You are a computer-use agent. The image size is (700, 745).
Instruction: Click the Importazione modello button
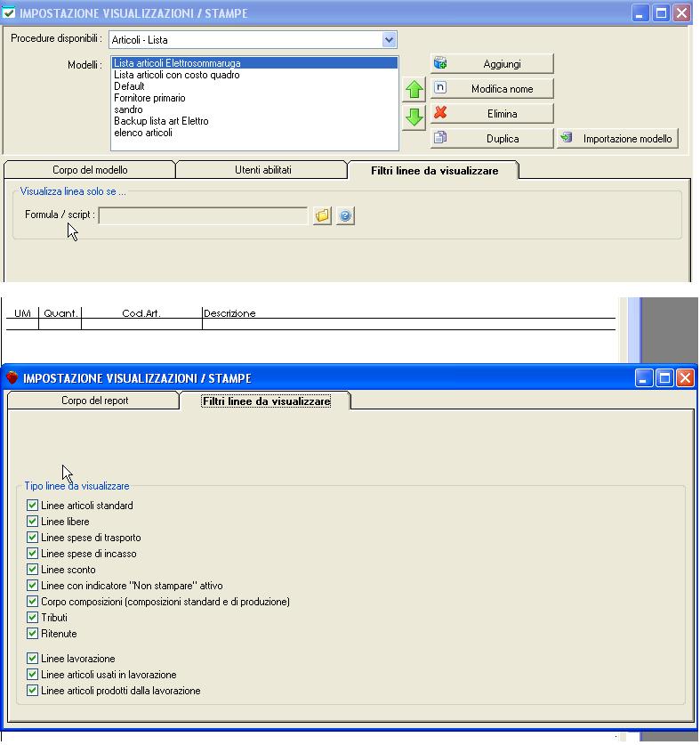617,138
